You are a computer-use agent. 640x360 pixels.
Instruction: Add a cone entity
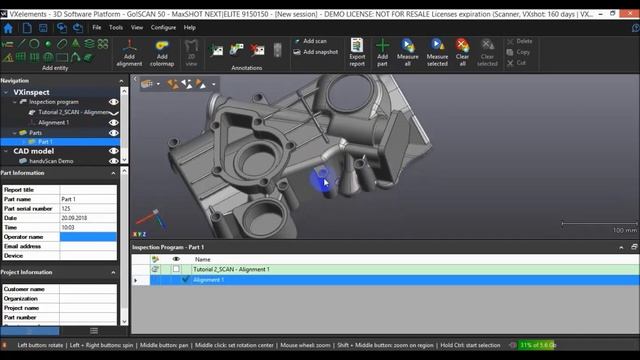click(x=76, y=43)
